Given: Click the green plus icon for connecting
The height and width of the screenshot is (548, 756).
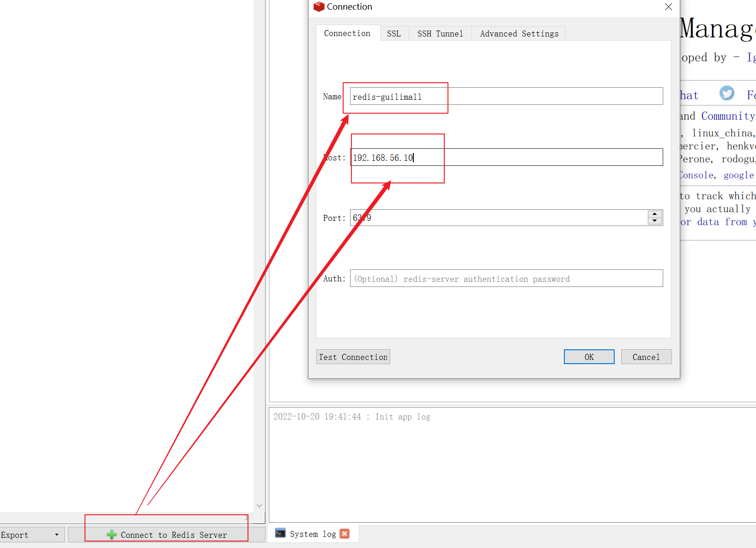Looking at the screenshot, I should pyautogui.click(x=111, y=535).
